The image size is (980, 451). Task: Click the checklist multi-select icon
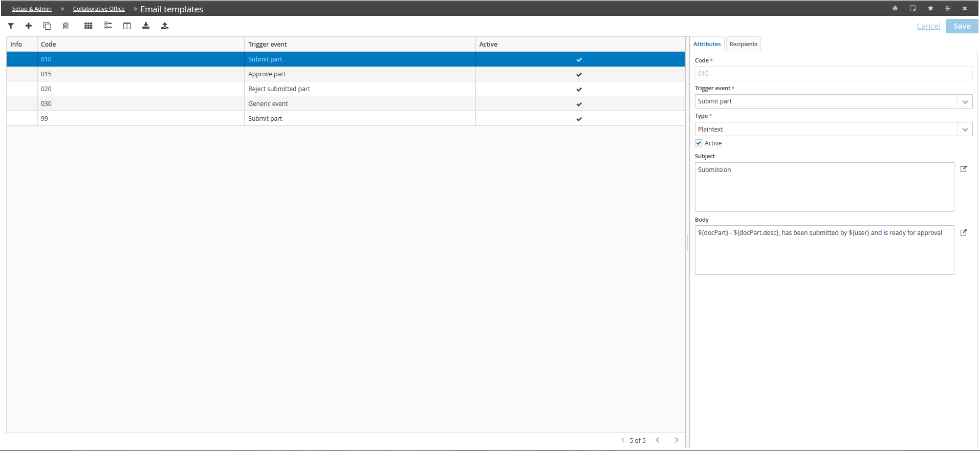[x=107, y=26]
